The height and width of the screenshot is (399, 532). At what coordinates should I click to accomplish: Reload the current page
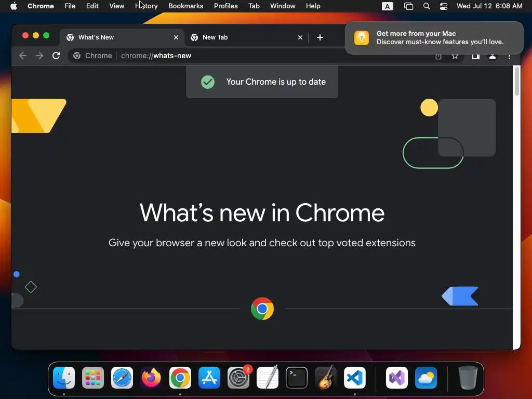[56, 56]
